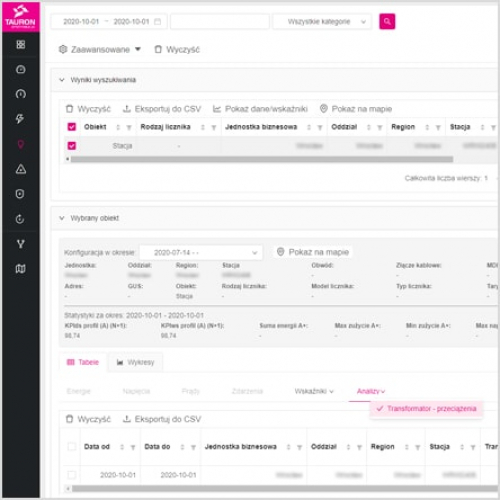Uncheck the Stacja row checkbox
This screenshot has width=500, height=500.
click(72, 146)
